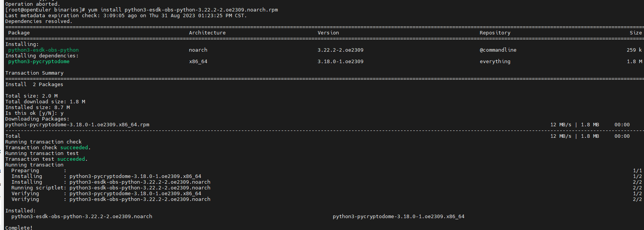
Task: Click the Version column header
Action: coord(328,33)
